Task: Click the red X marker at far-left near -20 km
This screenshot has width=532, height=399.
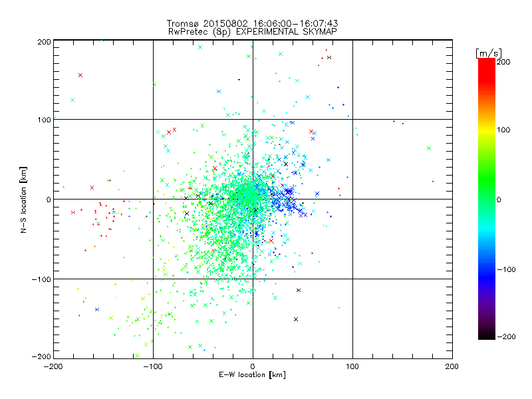Action: [73, 212]
